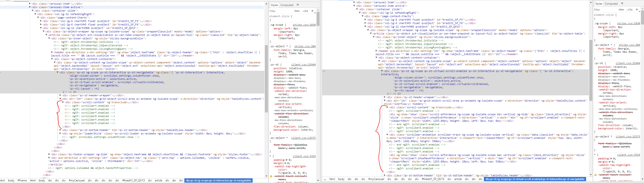
Task: Click scroll-down arrow of left DOM tree
Action: (x=267, y=176)
